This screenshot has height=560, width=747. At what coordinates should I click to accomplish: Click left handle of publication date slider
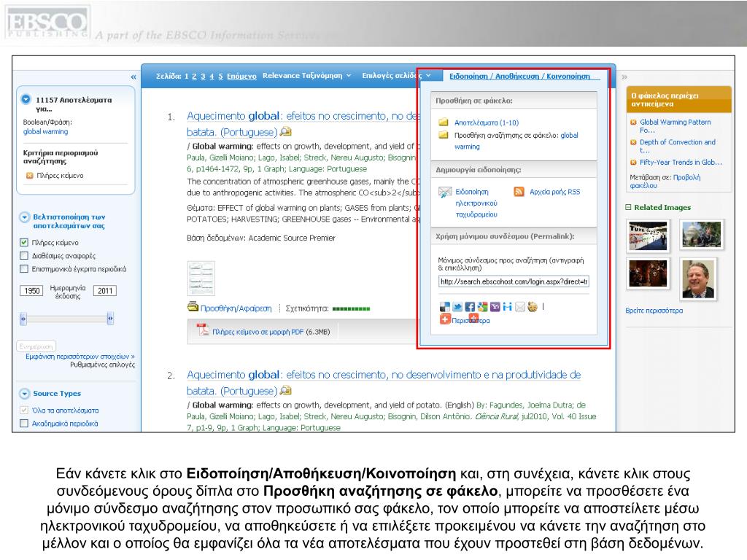pos(23,319)
